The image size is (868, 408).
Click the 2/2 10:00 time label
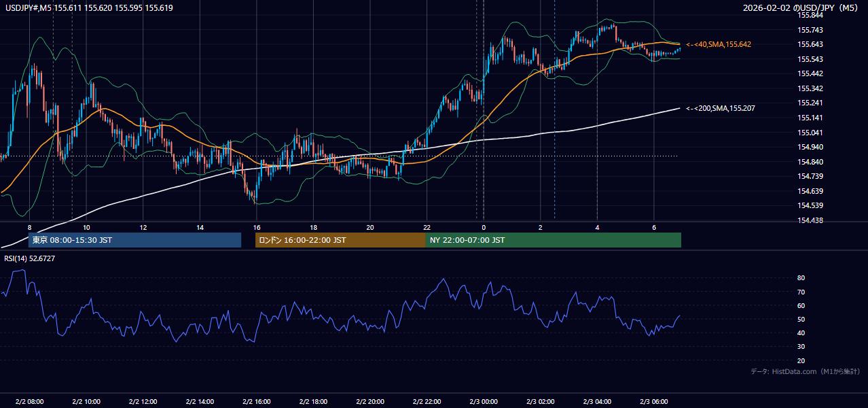pyautogui.click(x=86, y=401)
